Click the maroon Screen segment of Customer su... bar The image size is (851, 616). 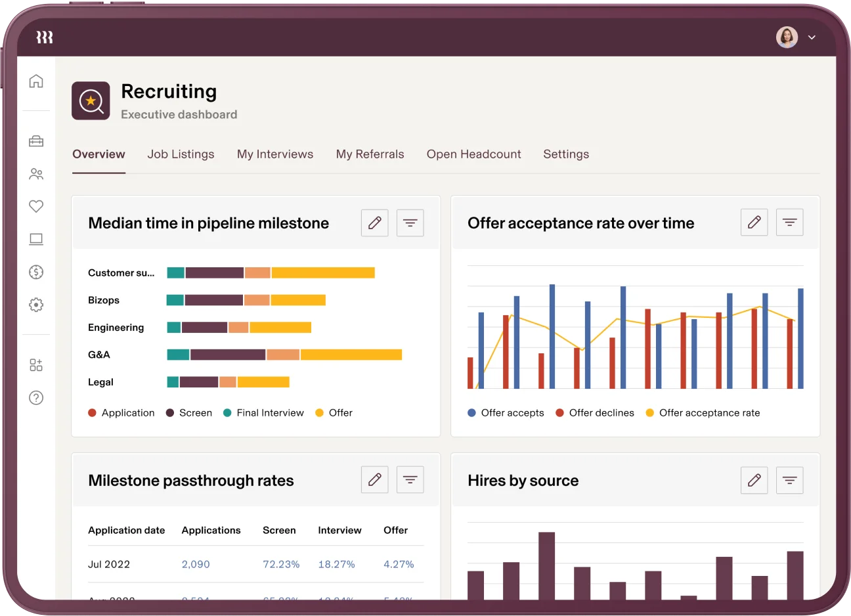pyautogui.click(x=215, y=273)
